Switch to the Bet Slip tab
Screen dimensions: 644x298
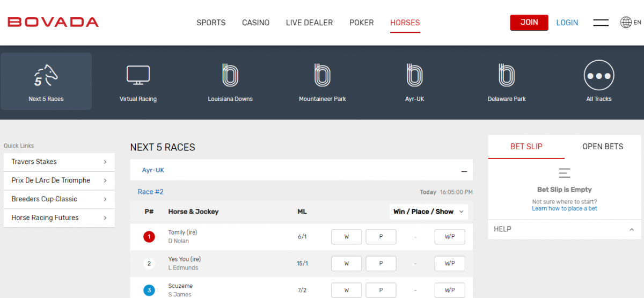[x=526, y=147]
